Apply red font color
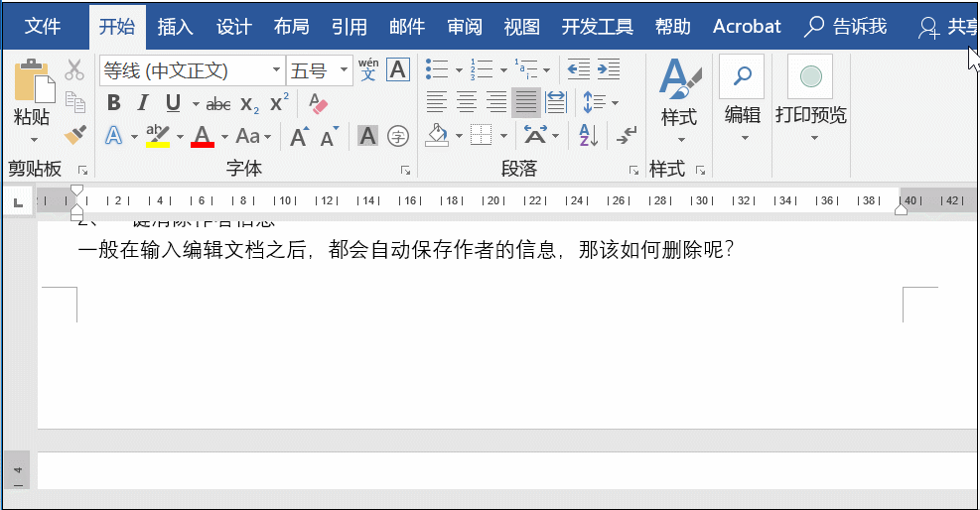 tap(202, 136)
